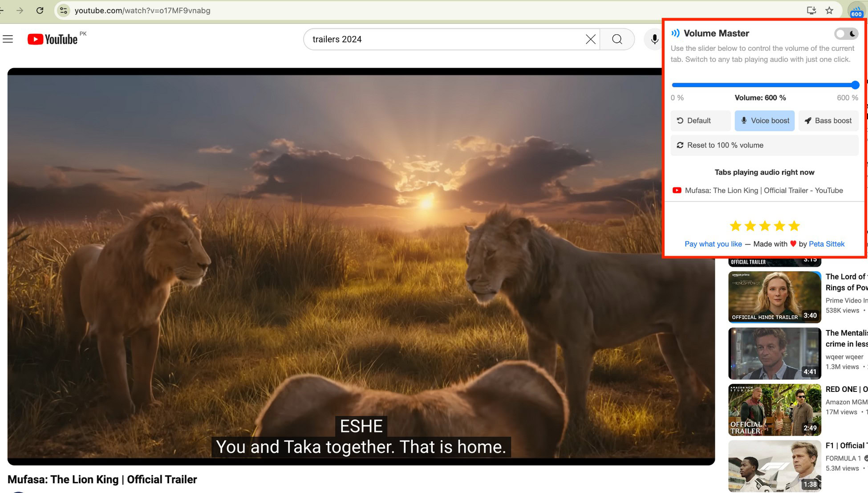Click the Amazon MGM channel name
The image size is (868, 493).
(x=846, y=402)
